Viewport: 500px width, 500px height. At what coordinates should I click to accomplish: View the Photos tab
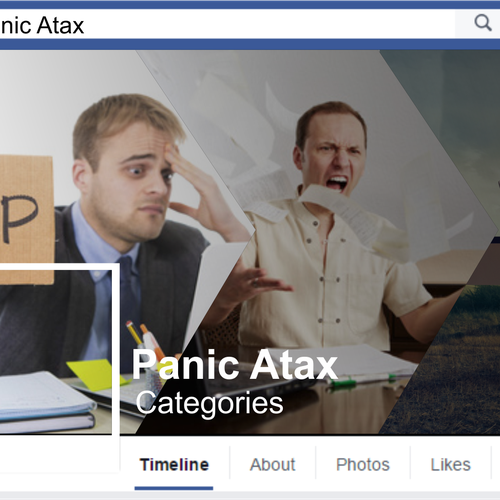pyautogui.click(x=363, y=464)
